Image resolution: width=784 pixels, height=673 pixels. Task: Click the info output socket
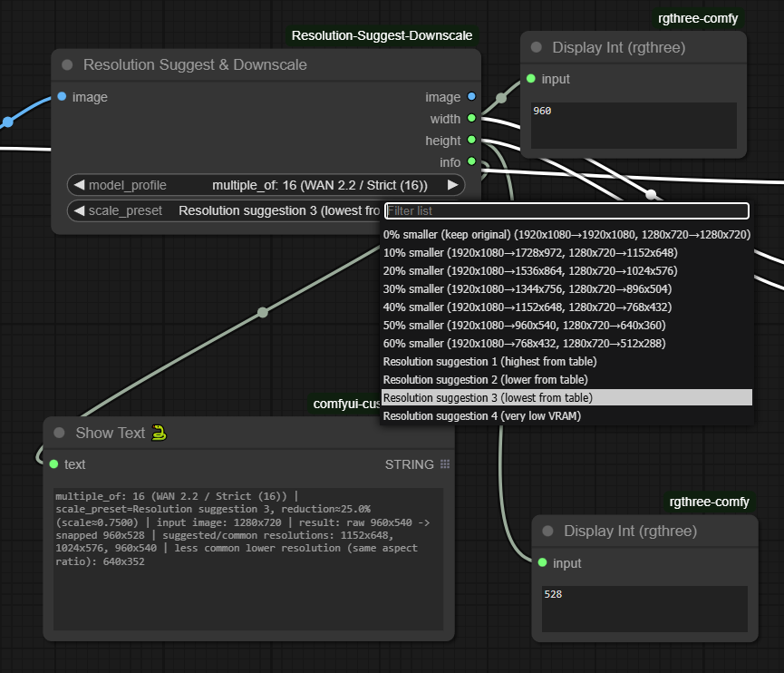(471, 161)
